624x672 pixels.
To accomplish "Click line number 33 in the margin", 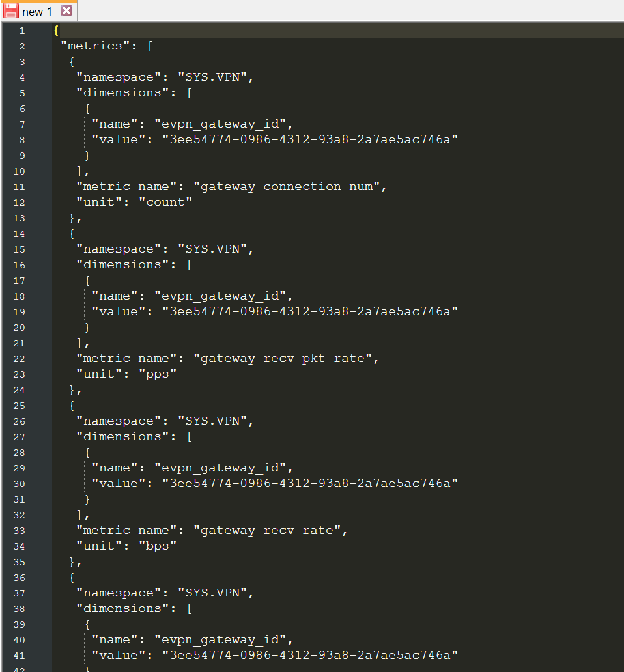I will pos(20,531).
